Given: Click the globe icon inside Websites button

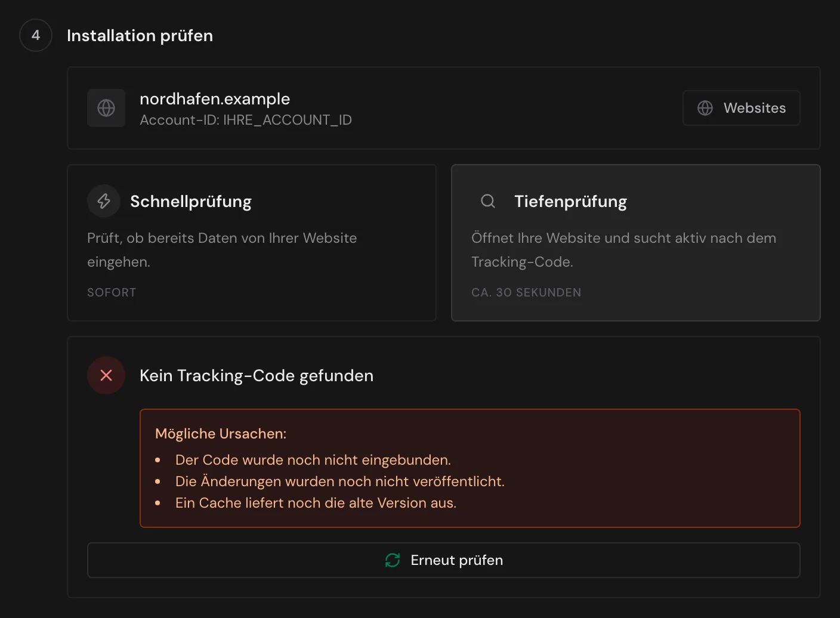Looking at the screenshot, I should click(705, 108).
